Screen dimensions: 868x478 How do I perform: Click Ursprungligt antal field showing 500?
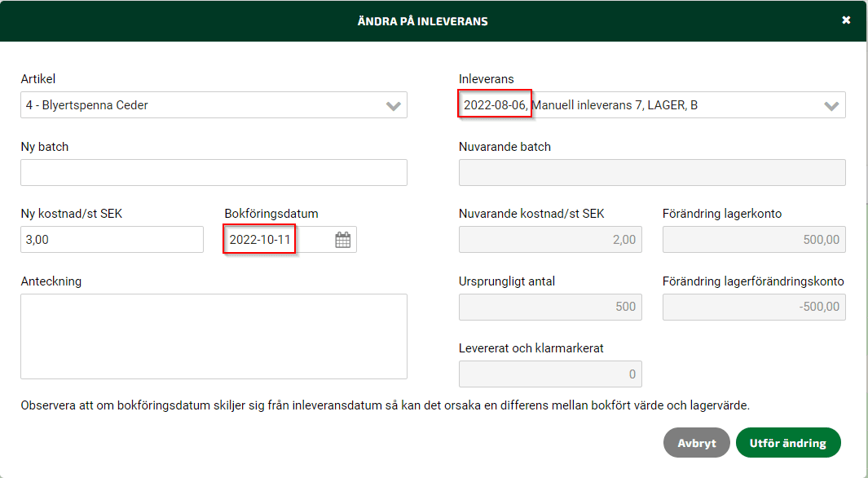(550, 307)
